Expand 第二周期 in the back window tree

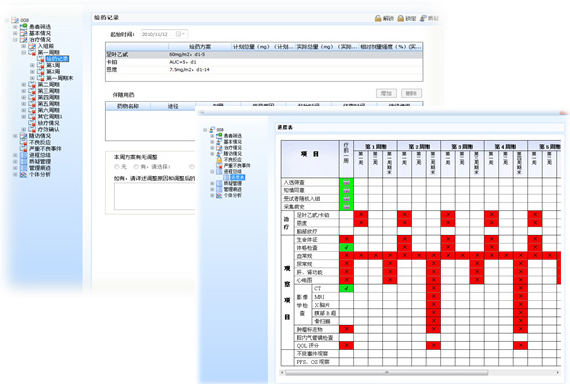coord(24,84)
